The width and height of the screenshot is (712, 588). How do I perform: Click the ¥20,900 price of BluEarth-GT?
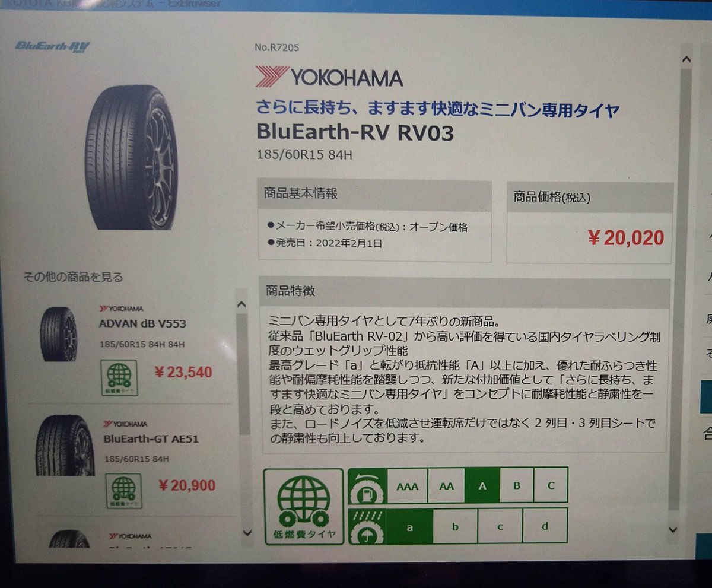[187, 485]
